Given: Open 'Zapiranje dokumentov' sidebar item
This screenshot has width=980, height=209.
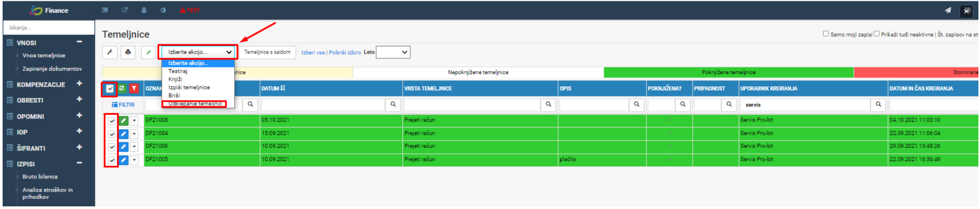Looking at the screenshot, I should click(52, 69).
